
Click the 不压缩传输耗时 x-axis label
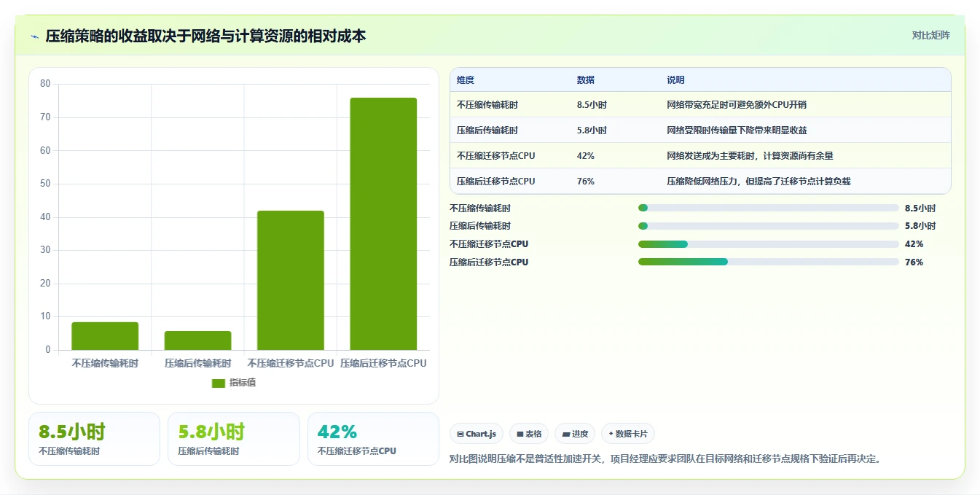point(105,363)
